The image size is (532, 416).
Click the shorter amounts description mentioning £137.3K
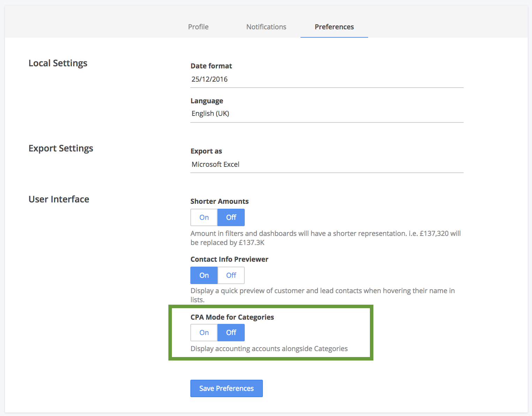(x=326, y=238)
